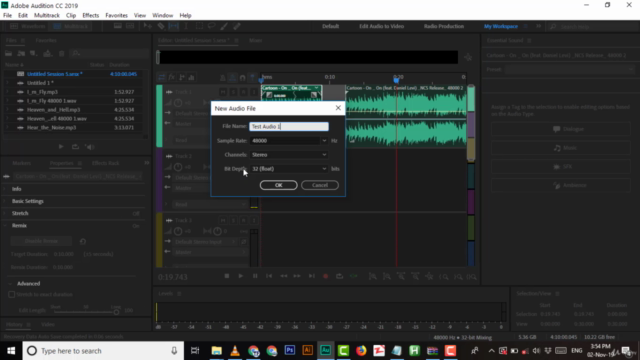The width and height of the screenshot is (640, 360).
Task: Switch to the Waveform editor view
Action: coord(28,26)
